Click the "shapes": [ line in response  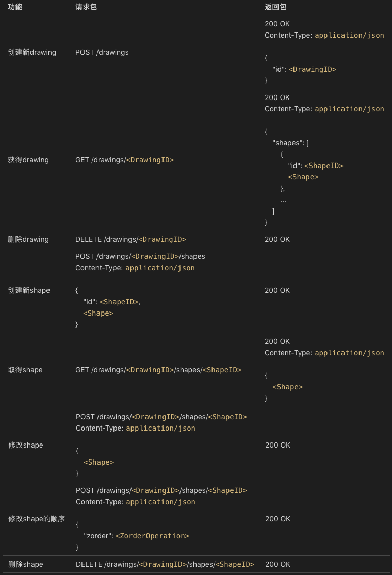tap(290, 143)
